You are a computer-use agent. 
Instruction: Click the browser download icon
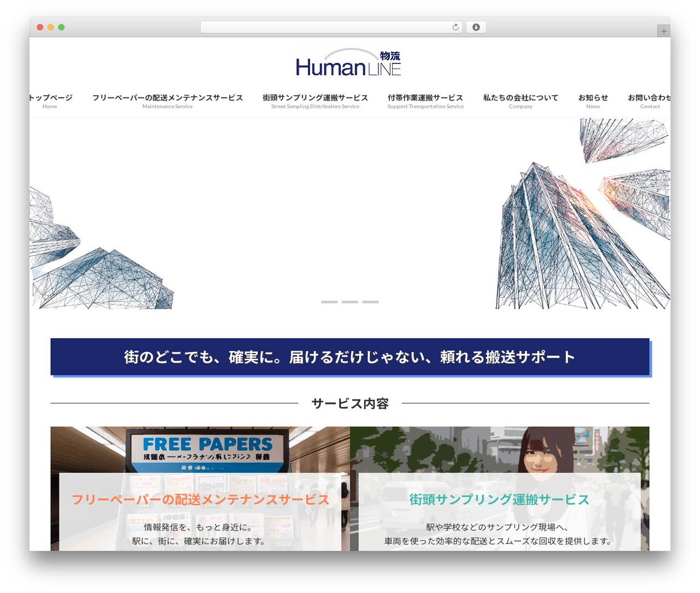476,27
